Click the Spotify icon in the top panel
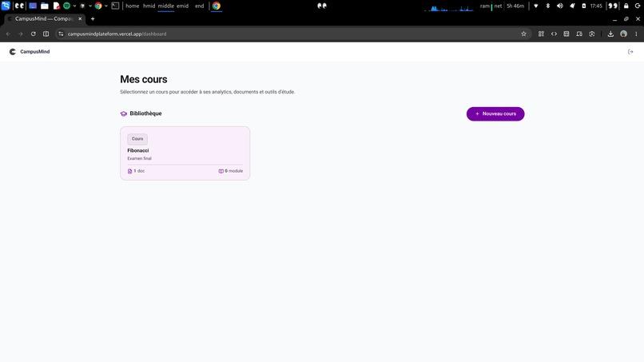 point(66,6)
